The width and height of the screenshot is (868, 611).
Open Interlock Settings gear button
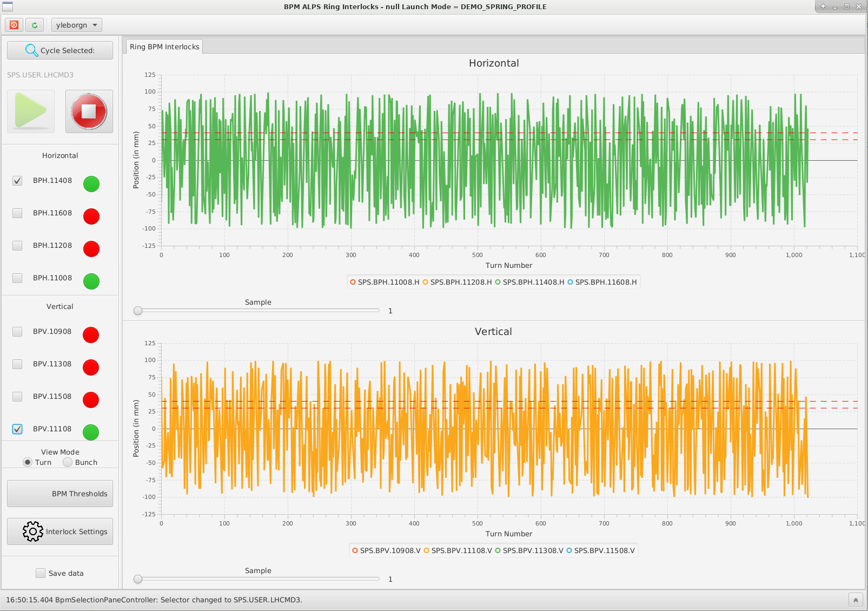tap(60, 531)
